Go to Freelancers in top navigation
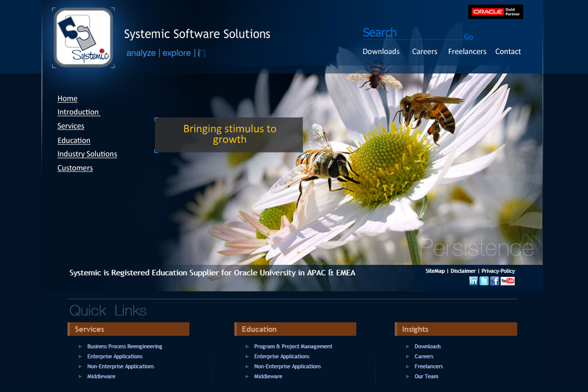Viewport: 588px width, 392px height. (467, 51)
